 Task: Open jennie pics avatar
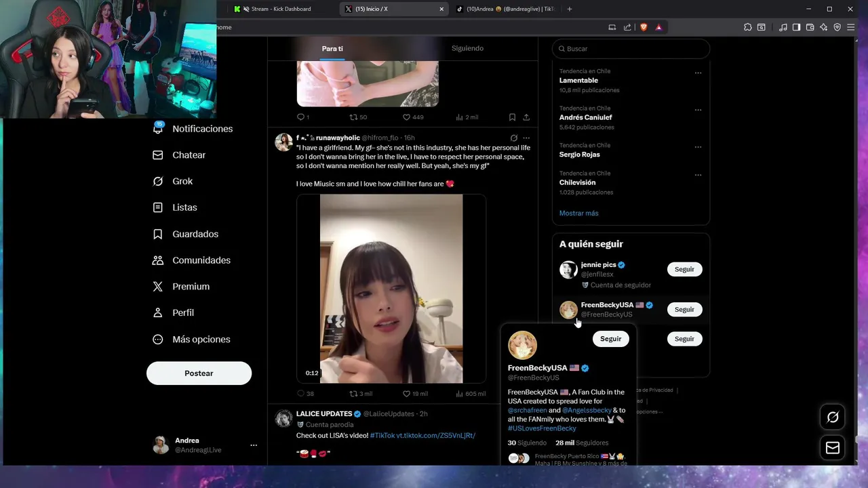point(568,270)
